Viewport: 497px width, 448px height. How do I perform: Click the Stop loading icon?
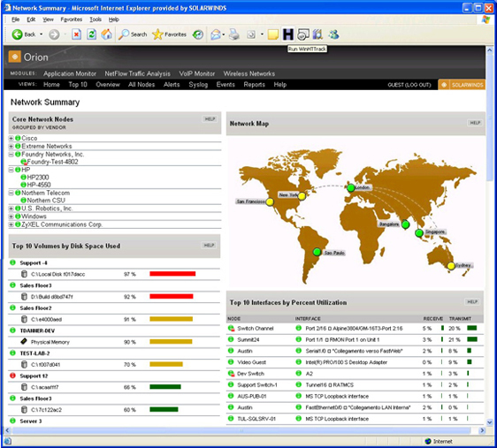(x=76, y=34)
